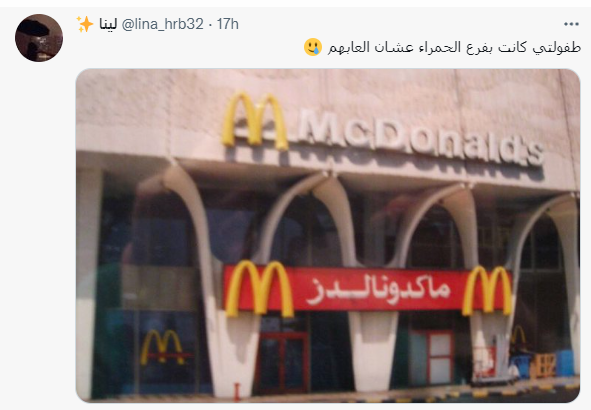The height and width of the screenshot is (410, 591).
Task: Click the word طفولتي in the tweet
Action: coord(556,48)
